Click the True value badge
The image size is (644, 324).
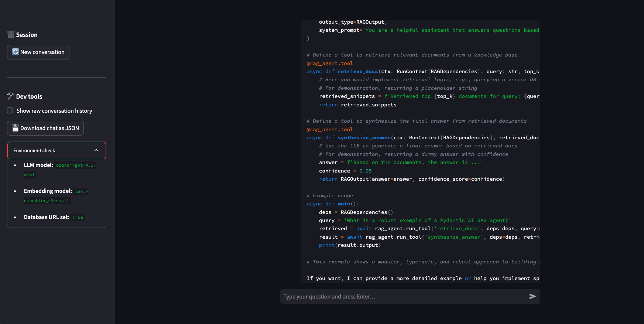coord(78,217)
